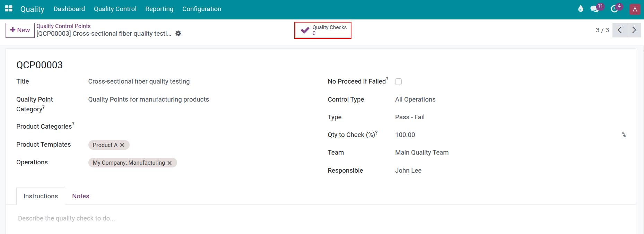Click the record title in the breadcrumb

point(104,34)
